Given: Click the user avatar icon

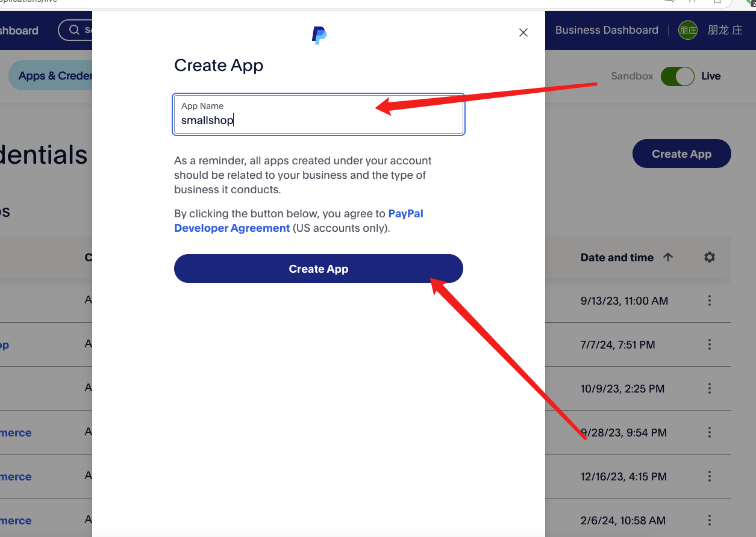Looking at the screenshot, I should 688,30.
